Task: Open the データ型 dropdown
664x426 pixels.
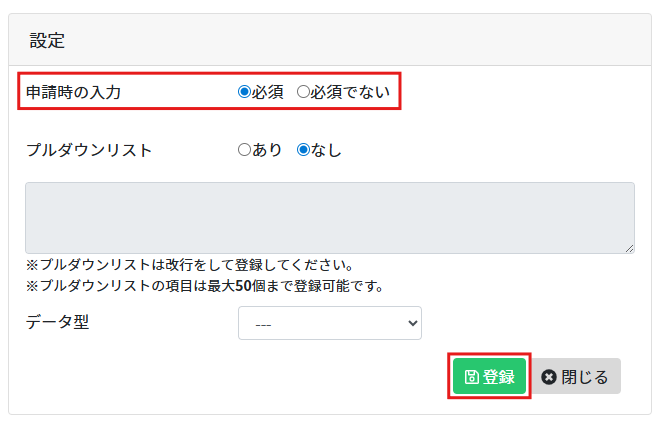Action: 329,323
